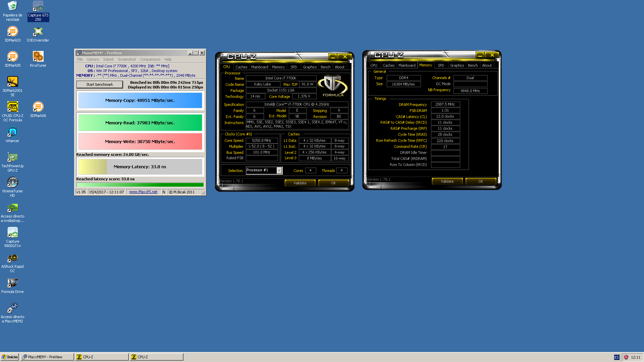The width and height of the screenshot is (644, 362).
Task: Click the MaxxMEM² title bar app icon
Action: click(x=78, y=53)
